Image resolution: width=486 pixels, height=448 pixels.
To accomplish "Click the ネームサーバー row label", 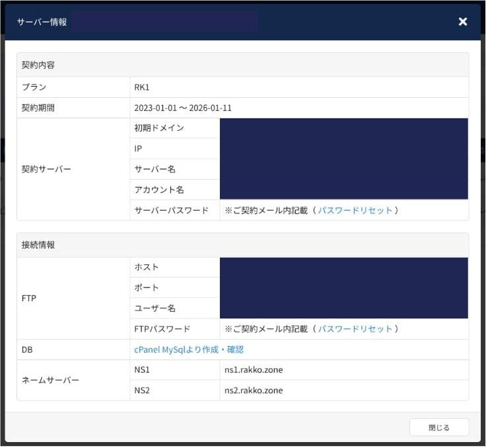I will (x=50, y=380).
